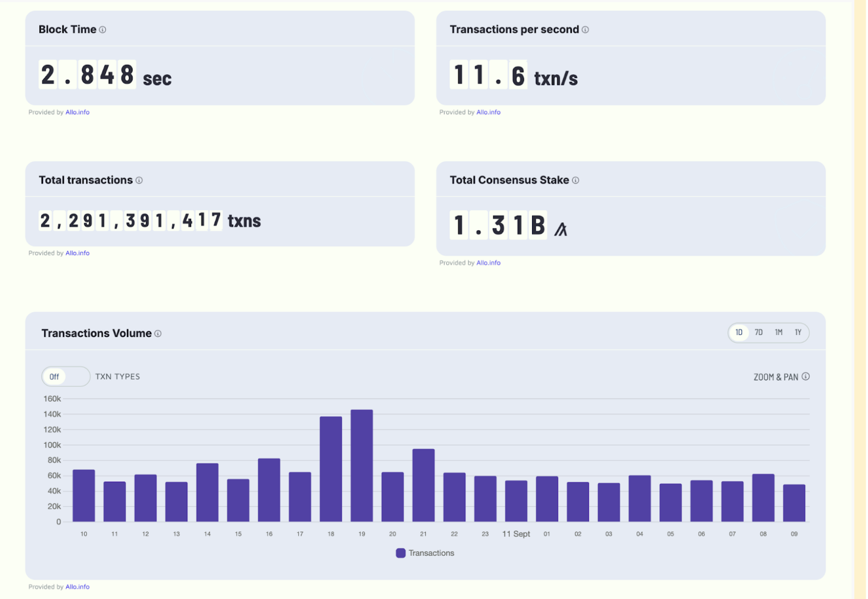Click the Algo currency symbol icon
868x599 pixels.
[562, 229]
